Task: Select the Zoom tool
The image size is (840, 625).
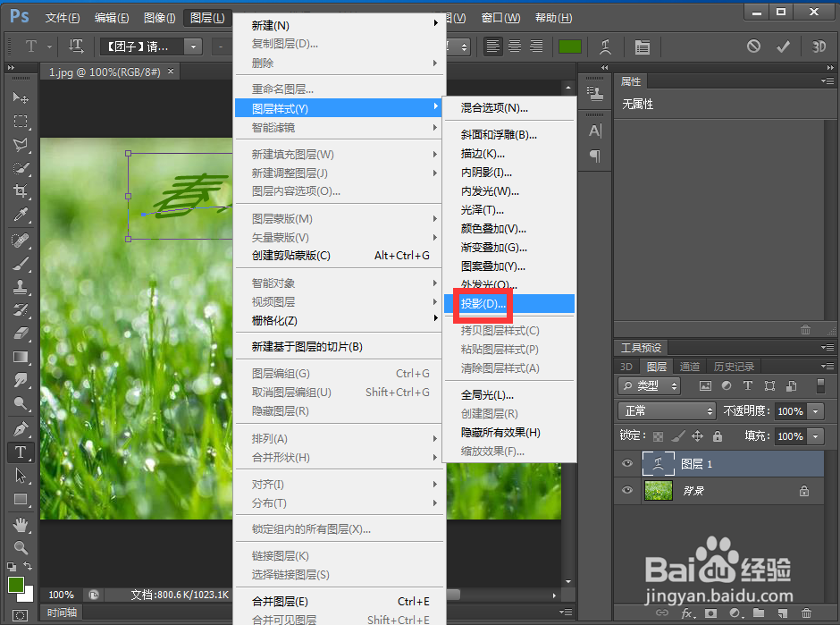Action: 21,547
